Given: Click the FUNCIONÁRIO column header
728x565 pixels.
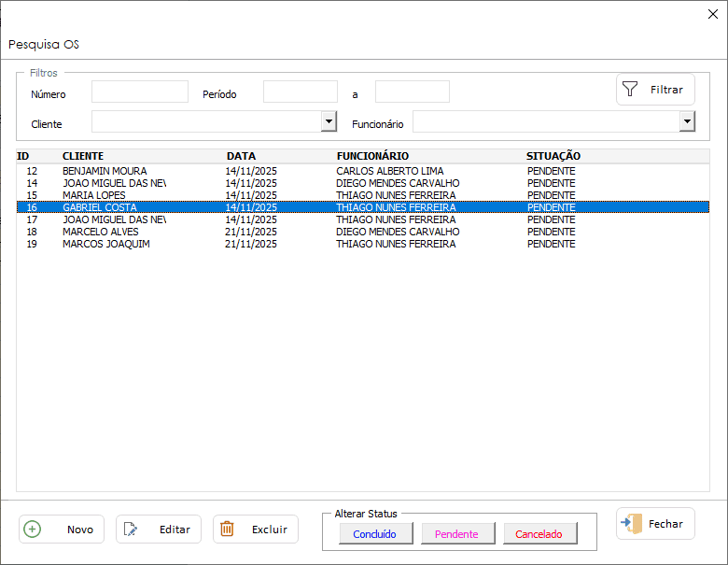Looking at the screenshot, I should pos(372,156).
